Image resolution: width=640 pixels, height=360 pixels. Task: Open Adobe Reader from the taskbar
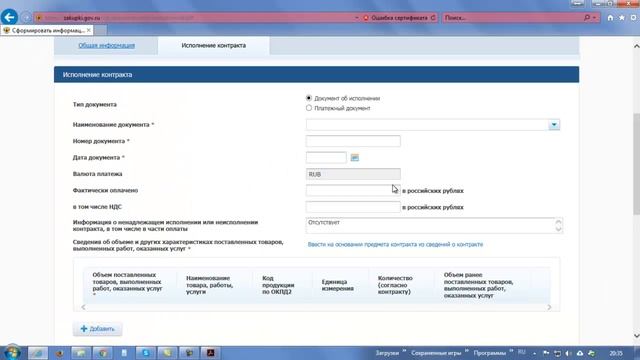click(x=211, y=353)
